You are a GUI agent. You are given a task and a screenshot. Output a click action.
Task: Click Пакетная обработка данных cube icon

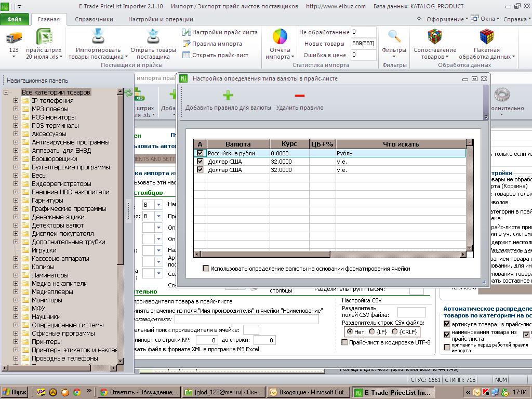486,36
